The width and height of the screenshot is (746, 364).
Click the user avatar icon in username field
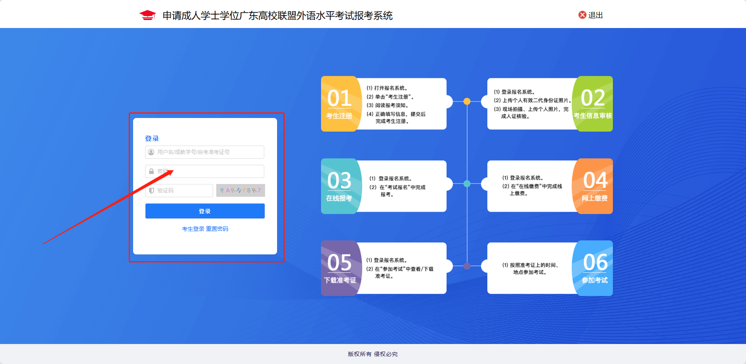coord(151,152)
